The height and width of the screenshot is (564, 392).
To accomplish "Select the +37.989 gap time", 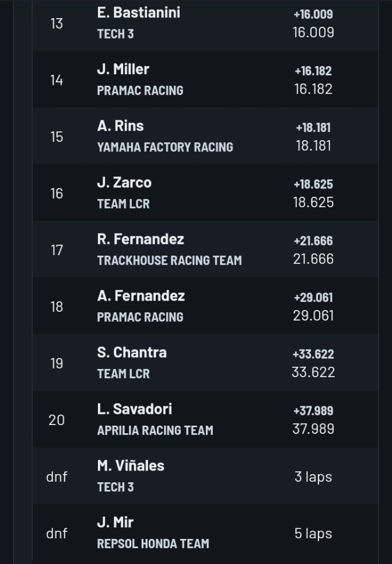I will pyautogui.click(x=313, y=411).
